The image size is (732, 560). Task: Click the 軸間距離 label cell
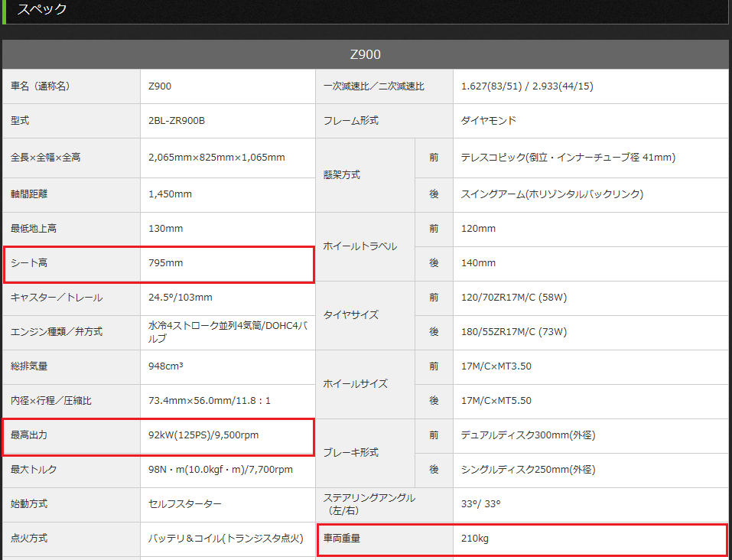[71, 194]
